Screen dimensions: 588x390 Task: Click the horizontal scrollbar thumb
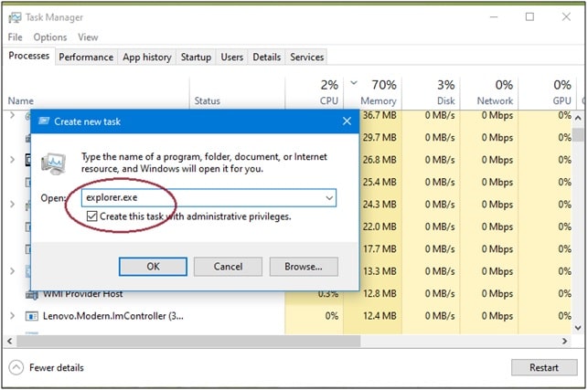pos(188,341)
